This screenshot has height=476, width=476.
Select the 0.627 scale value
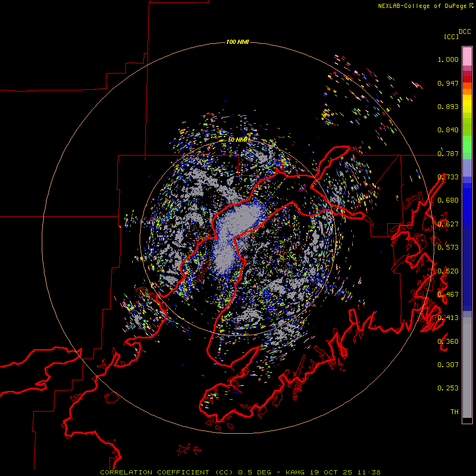coord(448,224)
